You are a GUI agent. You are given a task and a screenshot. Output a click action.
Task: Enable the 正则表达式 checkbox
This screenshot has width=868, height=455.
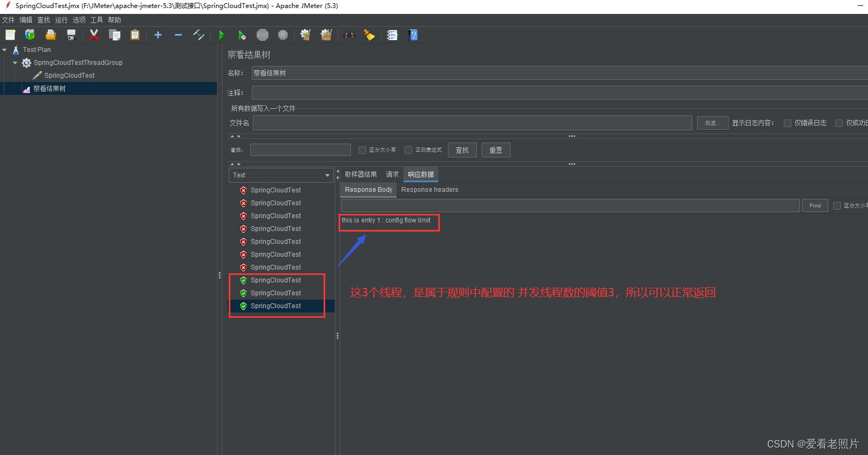pos(408,150)
